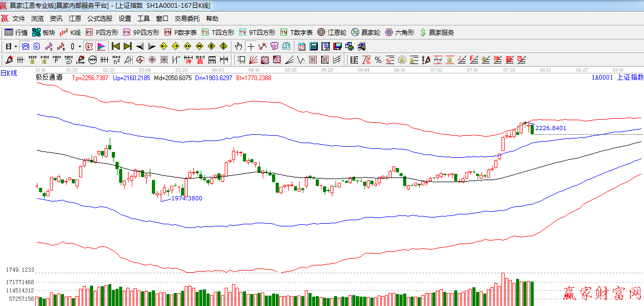Open the 公式选股 menu
This screenshot has width=644, height=306.
coord(99,19)
